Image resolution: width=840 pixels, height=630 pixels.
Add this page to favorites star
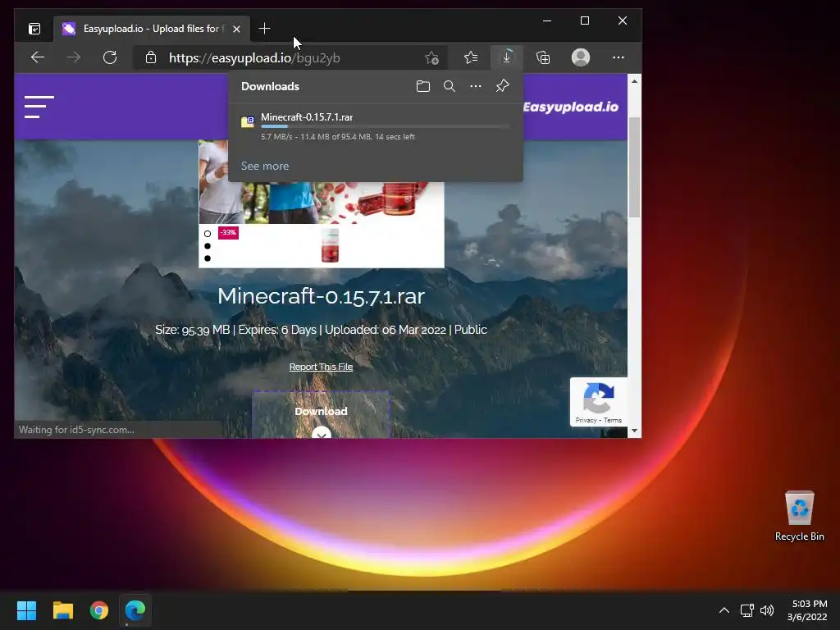(x=431, y=57)
